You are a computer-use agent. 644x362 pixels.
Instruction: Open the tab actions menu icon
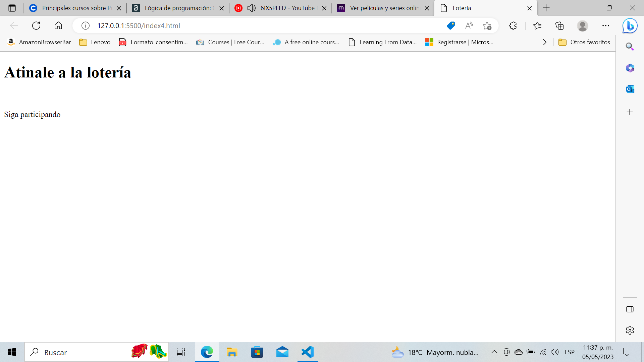pyautogui.click(x=12, y=8)
